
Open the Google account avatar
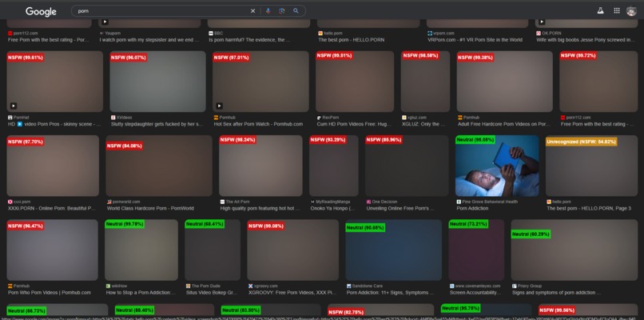[x=631, y=11]
